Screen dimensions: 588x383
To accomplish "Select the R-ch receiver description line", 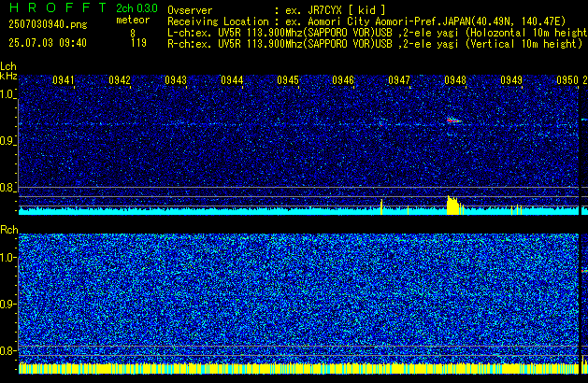I will pyautogui.click(x=375, y=44).
